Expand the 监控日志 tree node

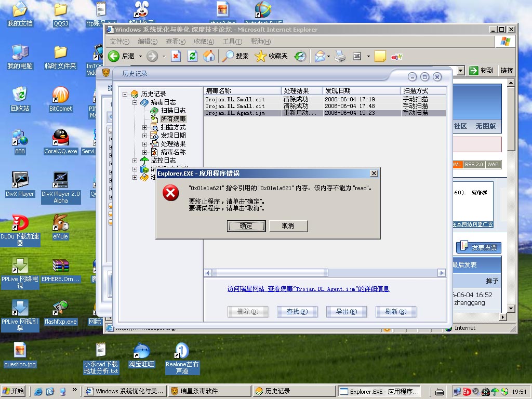click(135, 161)
